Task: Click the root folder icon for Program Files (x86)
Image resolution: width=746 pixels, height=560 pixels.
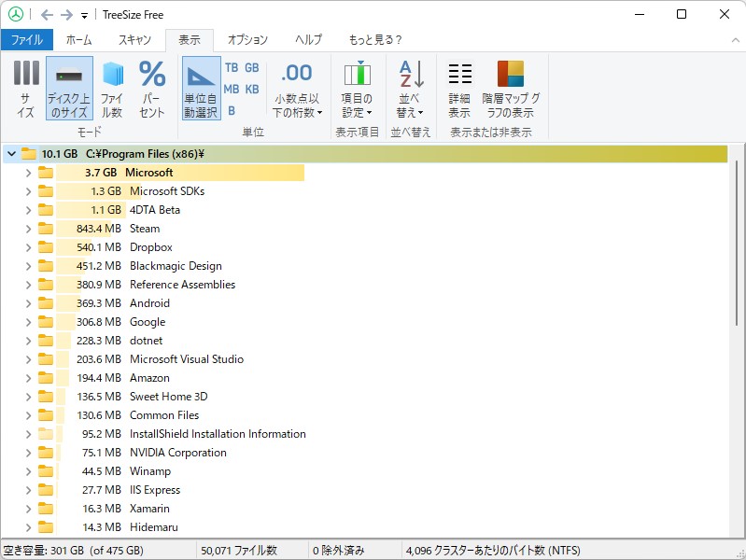Action: coord(29,154)
